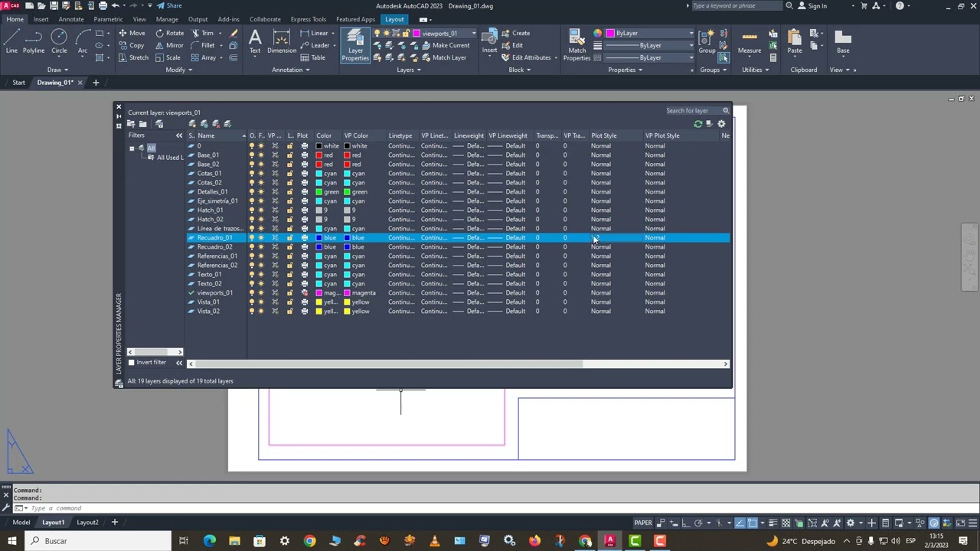The width and height of the screenshot is (980, 551).
Task: Select the Polyline tool
Action: click(x=34, y=42)
